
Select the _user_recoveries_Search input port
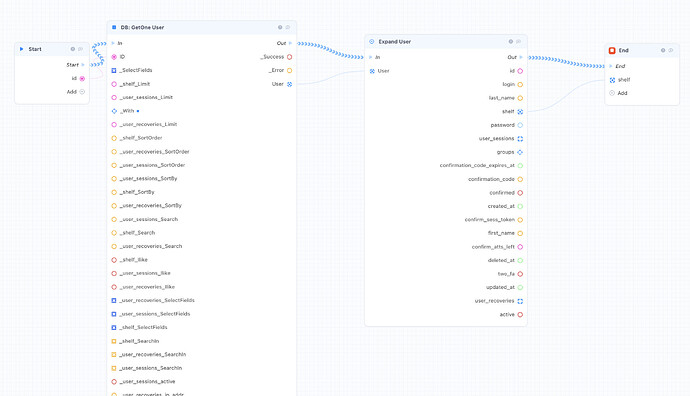pos(114,246)
